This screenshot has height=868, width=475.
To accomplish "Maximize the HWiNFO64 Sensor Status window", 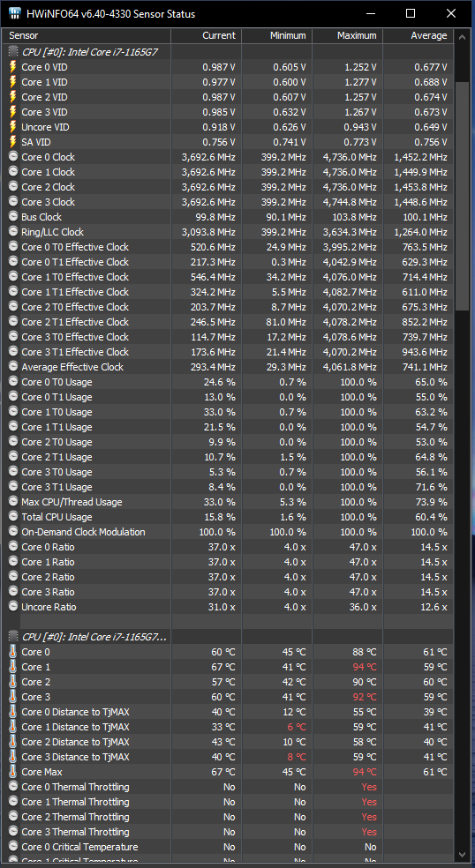I will click(x=411, y=14).
